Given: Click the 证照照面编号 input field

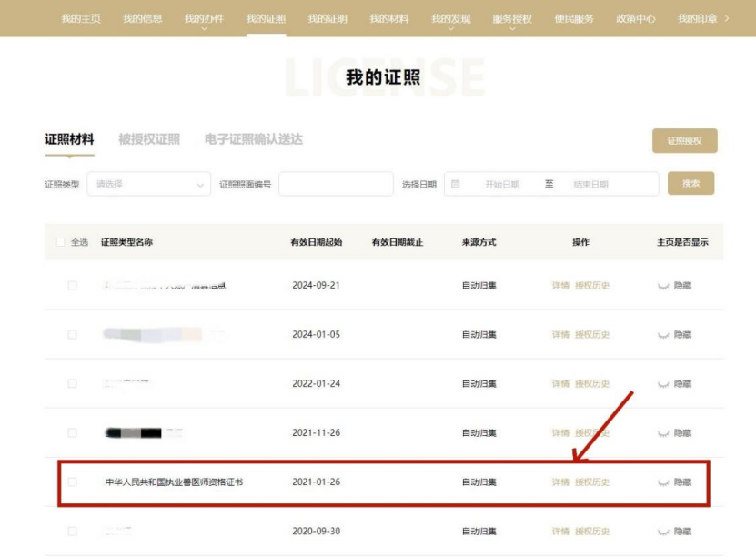Looking at the screenshot, I should point(336,184).
